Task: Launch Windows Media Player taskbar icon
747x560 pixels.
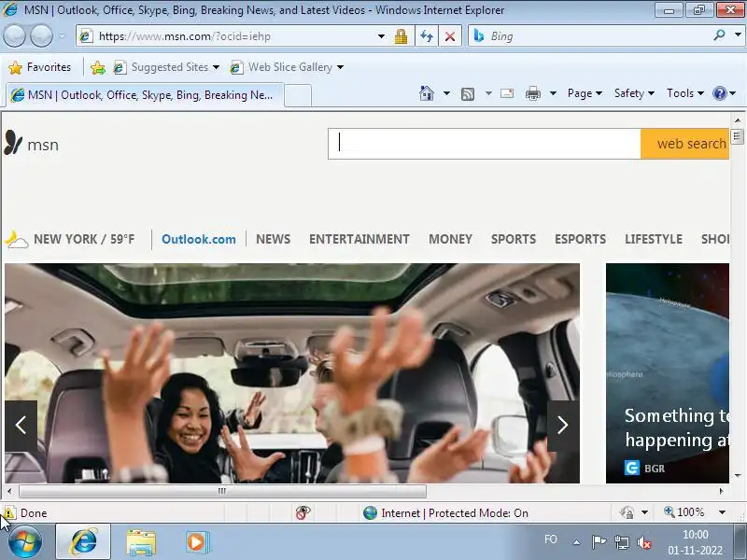Action: (x=197, y=542)
